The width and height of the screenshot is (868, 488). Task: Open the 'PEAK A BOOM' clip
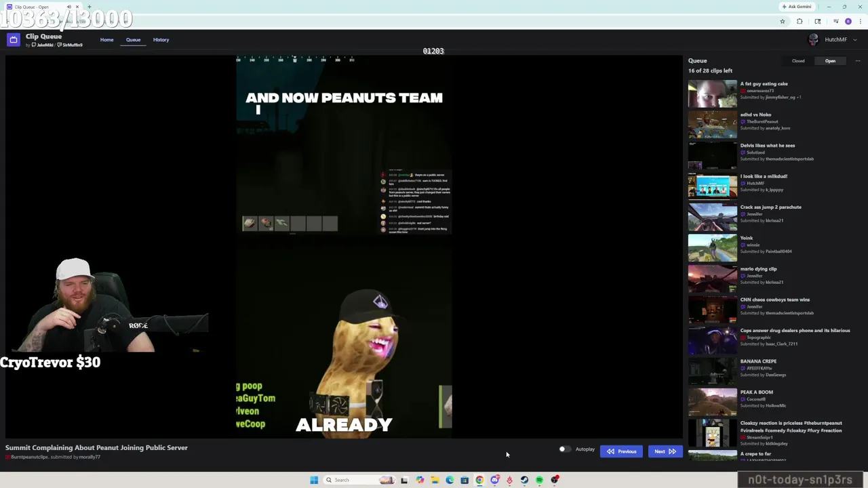pos(757,392)
